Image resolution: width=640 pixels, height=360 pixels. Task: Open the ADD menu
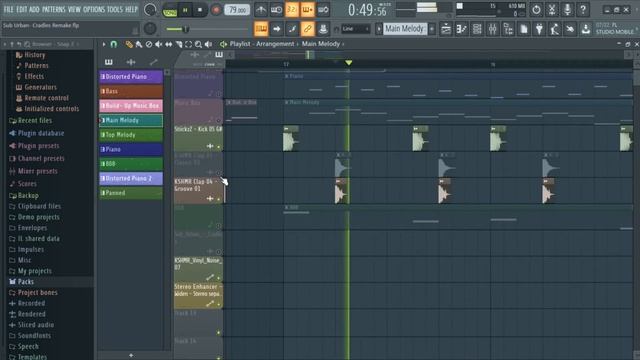[34, 9]
